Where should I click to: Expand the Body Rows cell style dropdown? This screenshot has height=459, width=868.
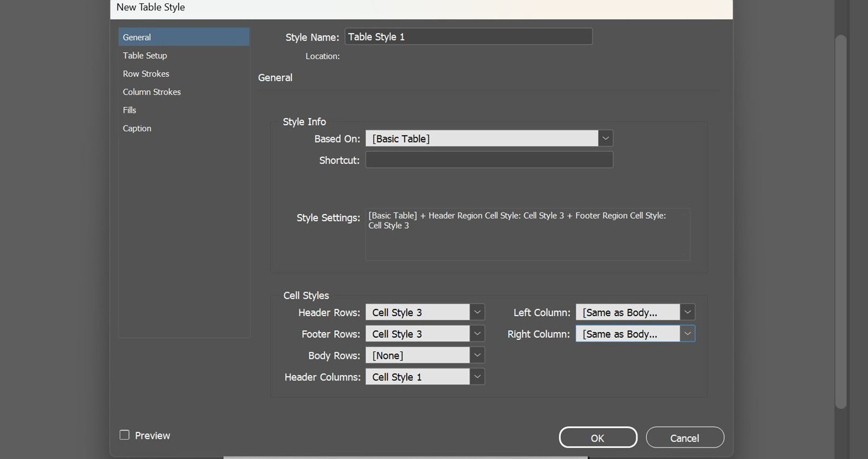coord(477,355)
